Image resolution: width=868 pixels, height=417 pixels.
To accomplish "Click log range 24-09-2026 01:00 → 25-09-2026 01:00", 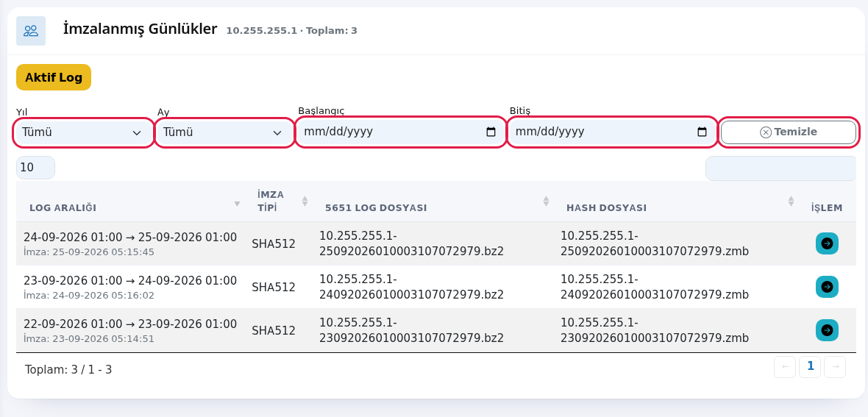I will point(130,238).
